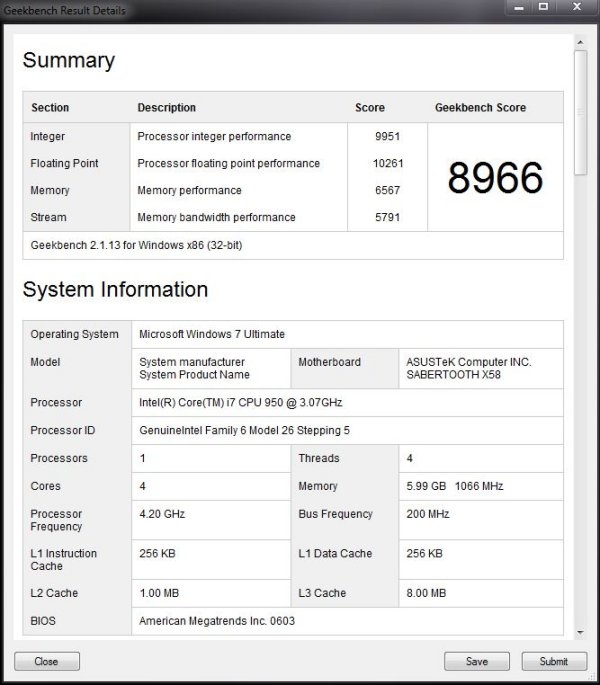Click the Integer section label
600x685 pixels.
click(48, 136)
